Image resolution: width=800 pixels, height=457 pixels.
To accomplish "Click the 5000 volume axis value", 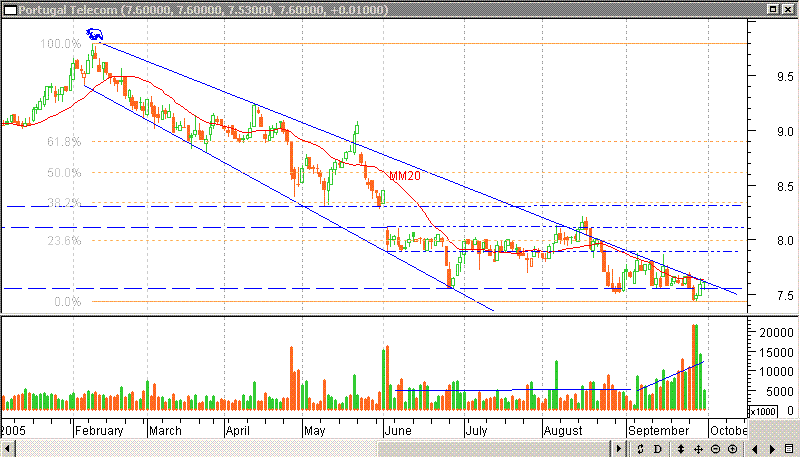I will (780, 391).
